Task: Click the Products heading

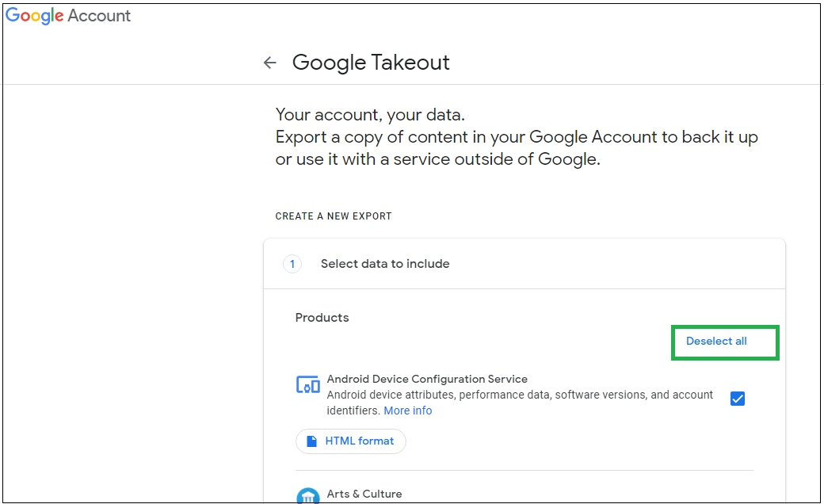Action: tap(322, 318)
